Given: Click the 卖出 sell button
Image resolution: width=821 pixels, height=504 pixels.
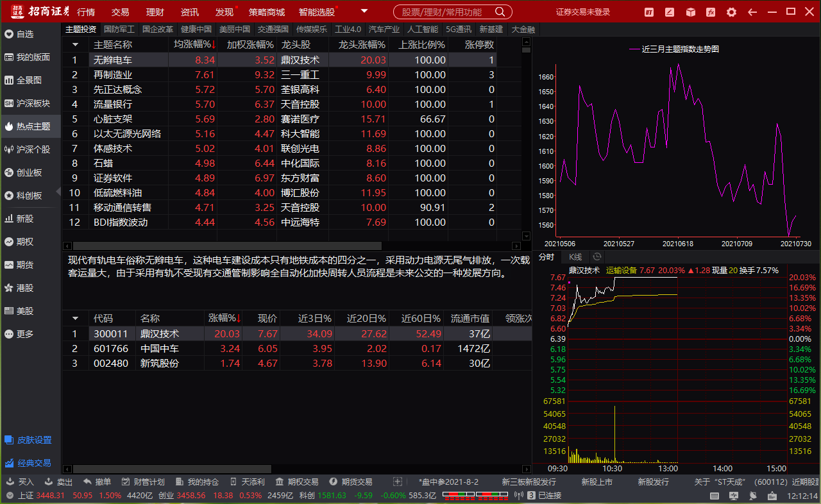Looking at the screenshot, I should pyautogui.click(x=58, y=482).
